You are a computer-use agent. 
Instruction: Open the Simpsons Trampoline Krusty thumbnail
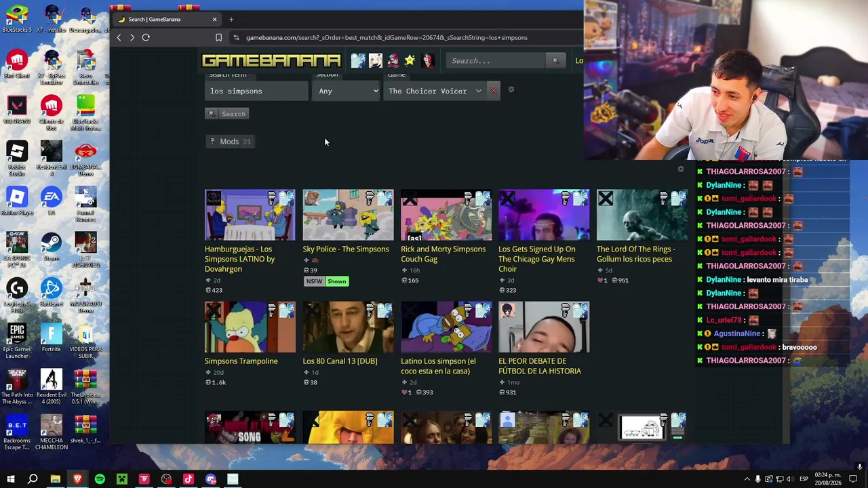tap(250, 327)
